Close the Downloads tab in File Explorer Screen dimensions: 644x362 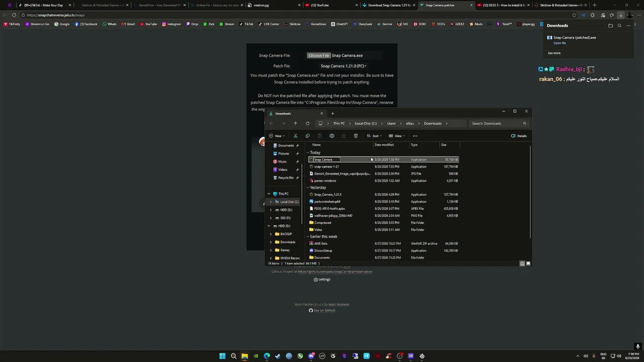tap(321, 114)
